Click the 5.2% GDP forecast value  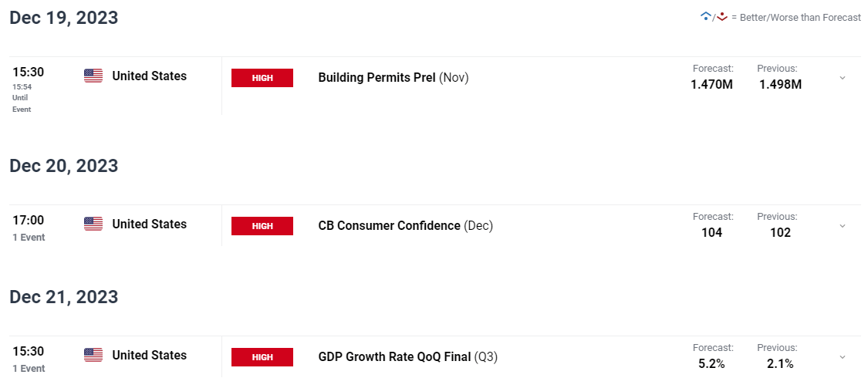pyautogui.click(x=711, y=363)
